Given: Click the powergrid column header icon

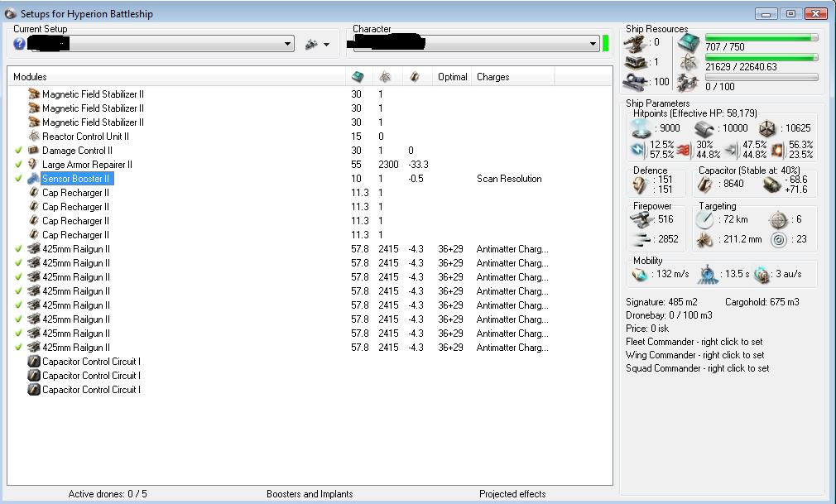Looking at the screenshot, I should (x=385, y=77).
